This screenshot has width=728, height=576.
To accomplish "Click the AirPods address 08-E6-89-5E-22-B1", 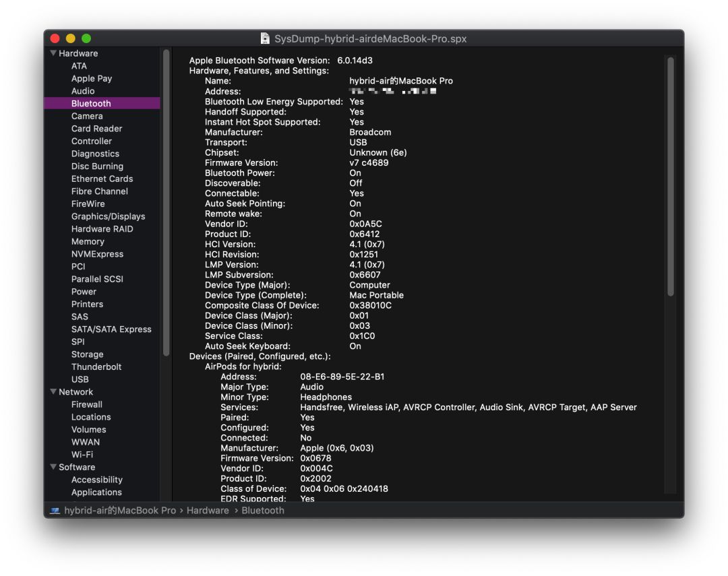I will pos(342,377).
